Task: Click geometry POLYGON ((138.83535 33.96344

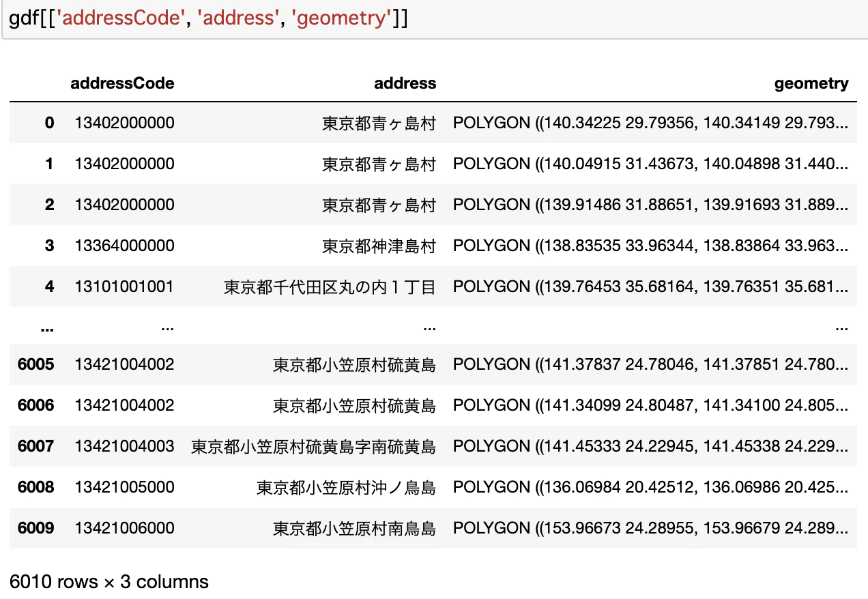Action: pos(651,246)
